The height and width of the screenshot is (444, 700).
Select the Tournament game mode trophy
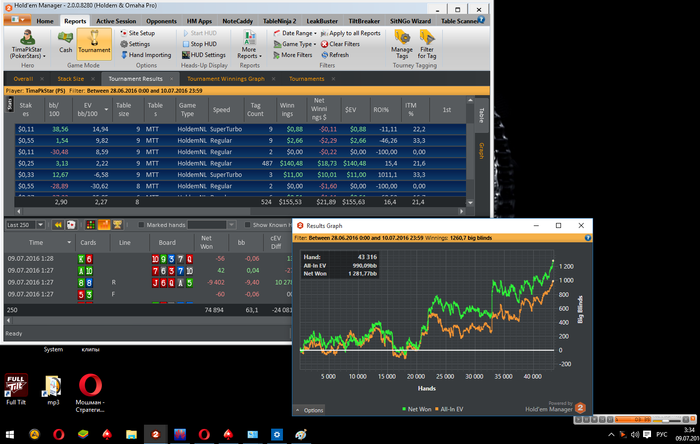tap(94, 43)
